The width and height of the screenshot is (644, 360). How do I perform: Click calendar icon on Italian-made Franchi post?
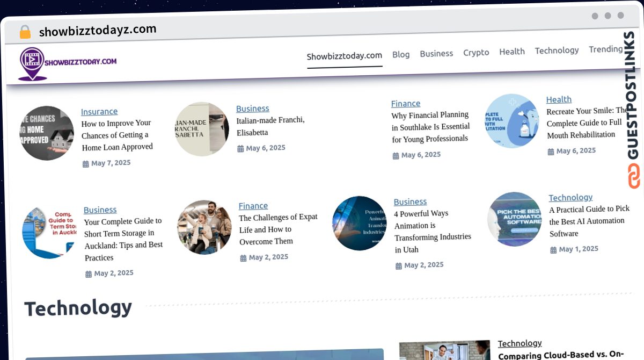click(241, 148)
